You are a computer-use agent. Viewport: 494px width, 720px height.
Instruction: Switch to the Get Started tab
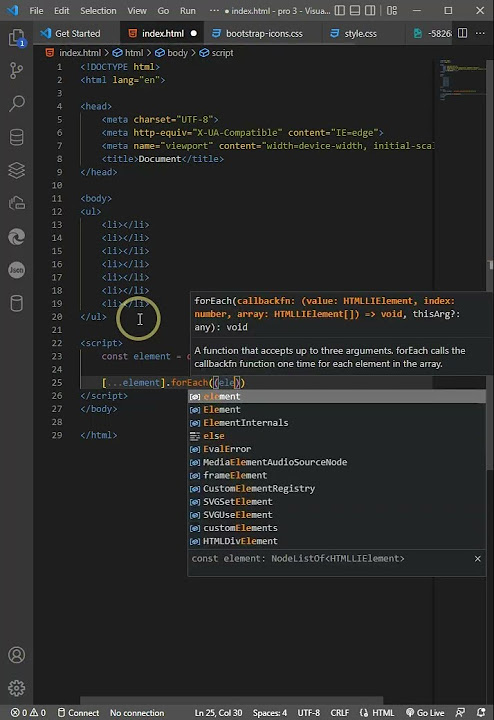77,34
